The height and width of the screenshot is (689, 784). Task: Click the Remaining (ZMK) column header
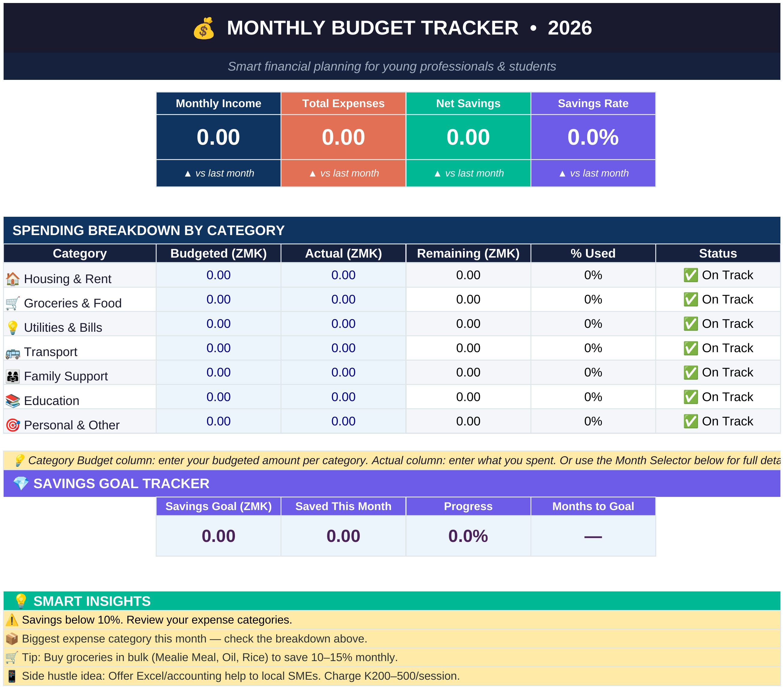tap(468, 253)
